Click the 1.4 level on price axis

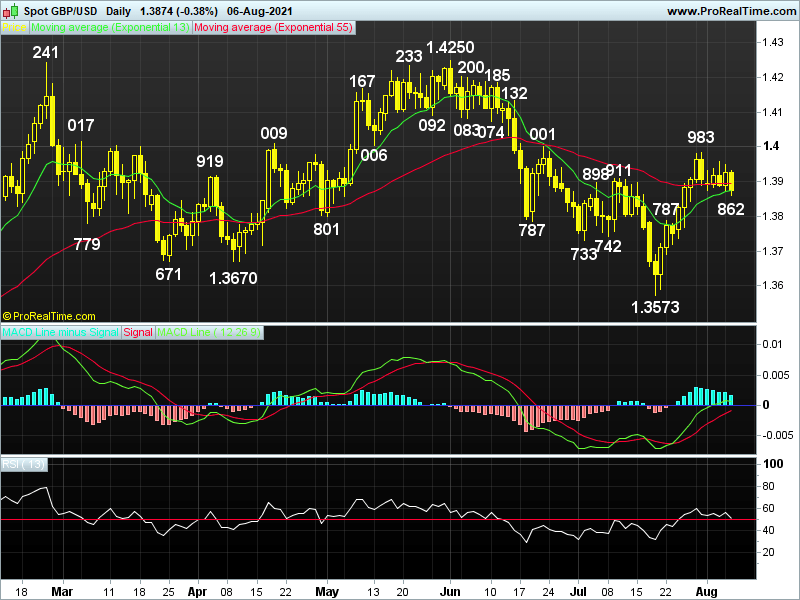pyautogui.click(x=770, y=146)
